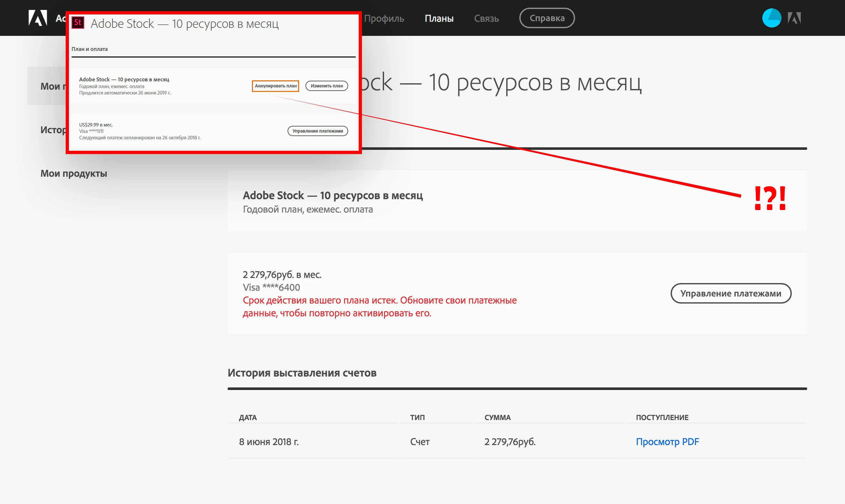Switch to the Планы navigation item
Viewport: 845px width, 504px height.
pyautogui.click(x=439, y=18)
